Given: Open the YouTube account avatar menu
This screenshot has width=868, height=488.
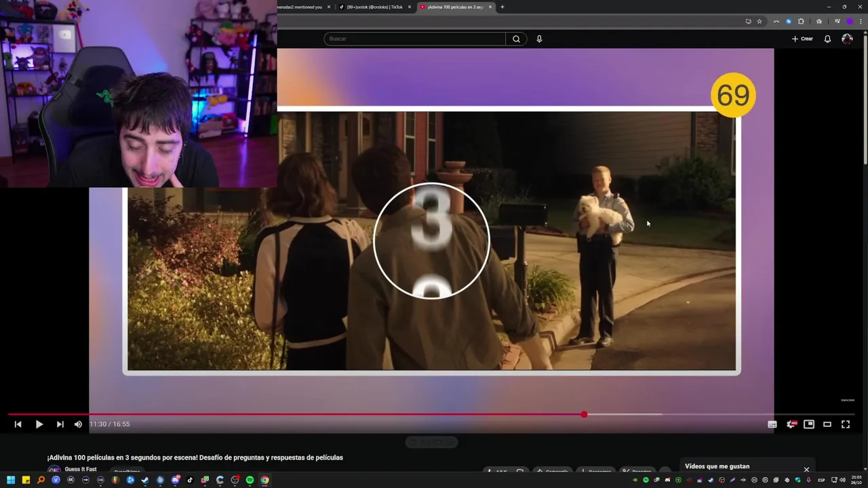Looking at the screenshot, I should click(847, 39).
